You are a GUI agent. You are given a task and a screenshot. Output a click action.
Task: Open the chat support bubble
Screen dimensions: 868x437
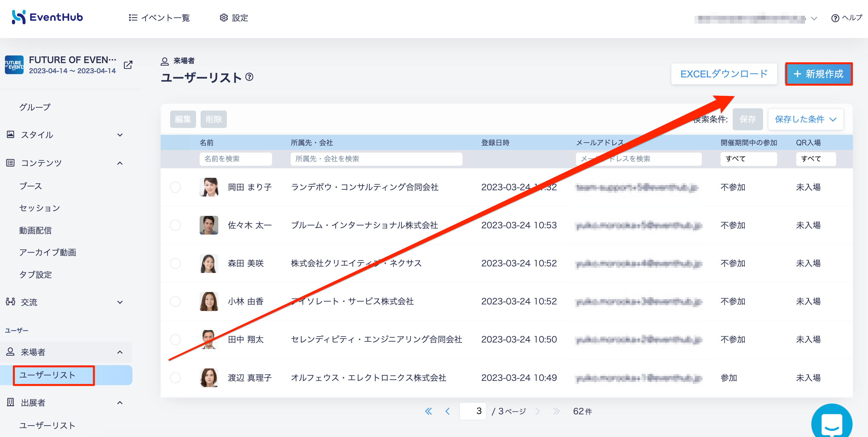click(832, 422)
